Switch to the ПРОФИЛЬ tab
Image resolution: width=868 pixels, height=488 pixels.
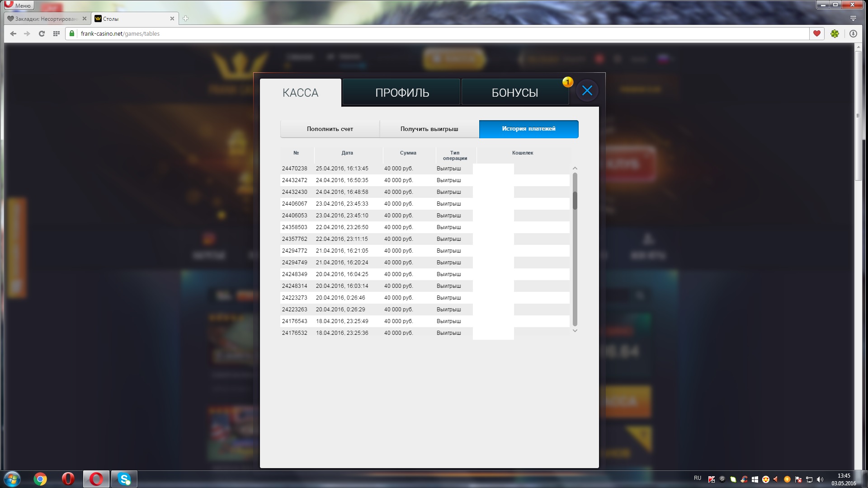click(401, 93)
